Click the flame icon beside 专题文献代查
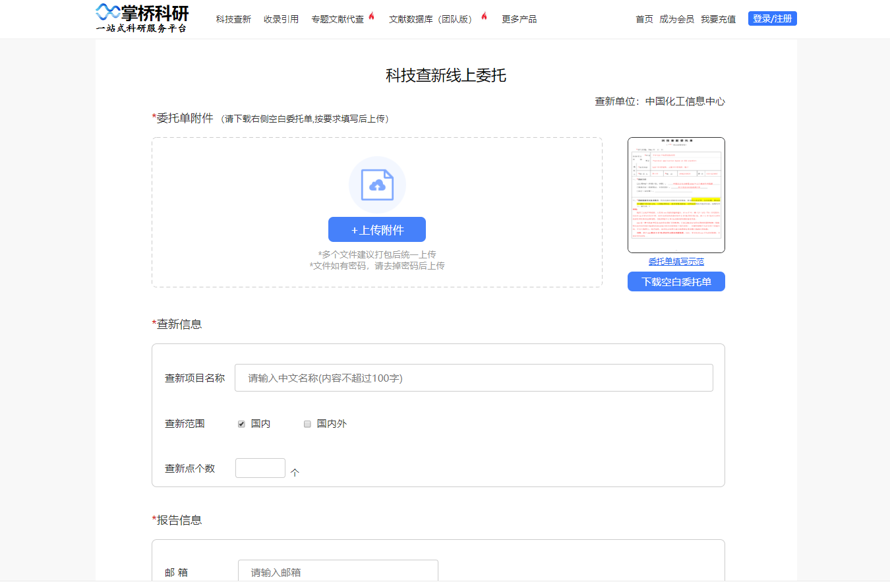 [x=371, y=16]
